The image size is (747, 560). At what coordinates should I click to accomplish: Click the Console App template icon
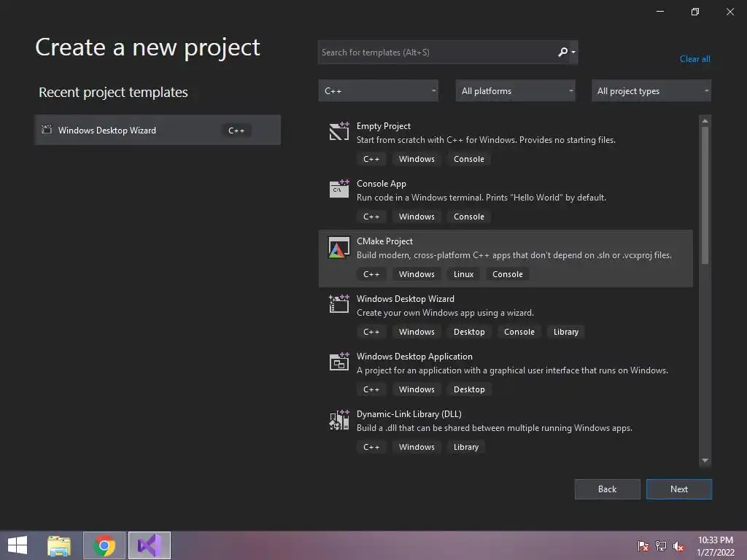339,189
